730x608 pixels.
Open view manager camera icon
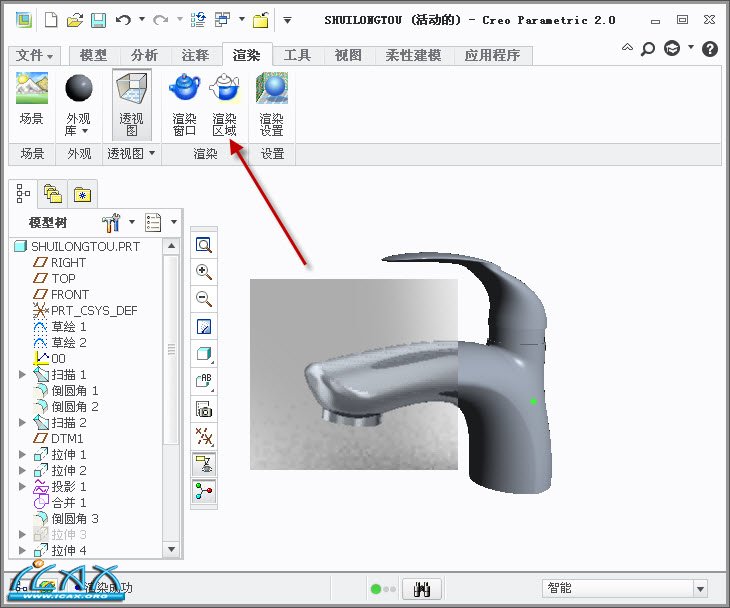(x=204, y=409)
